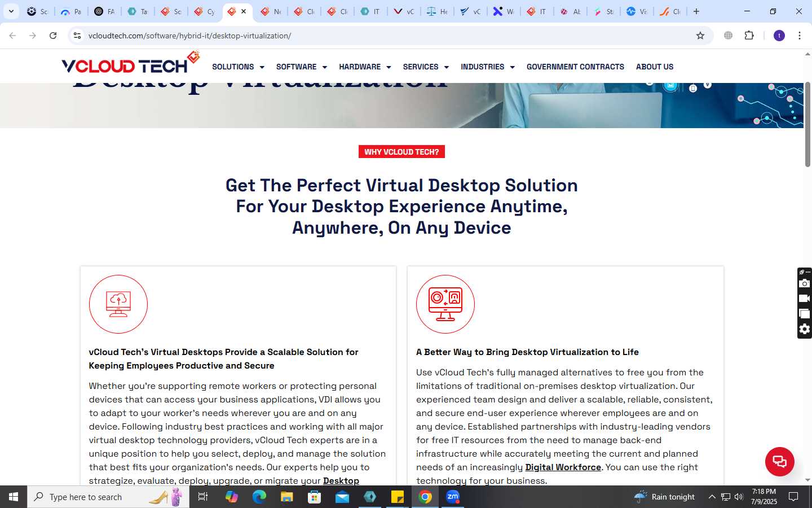Close the active Desktop Virtualization tab

(x=244, y=11)
